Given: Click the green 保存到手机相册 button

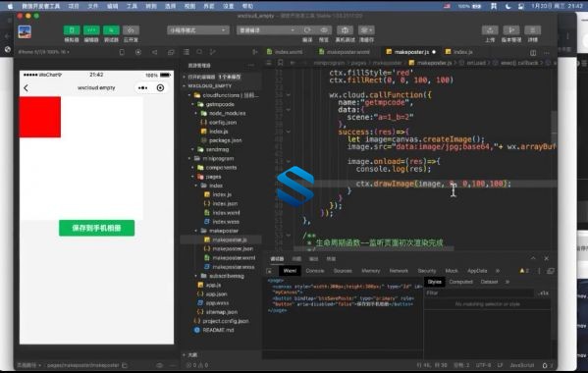Looking at the screenshot, I should click(97, 228).
